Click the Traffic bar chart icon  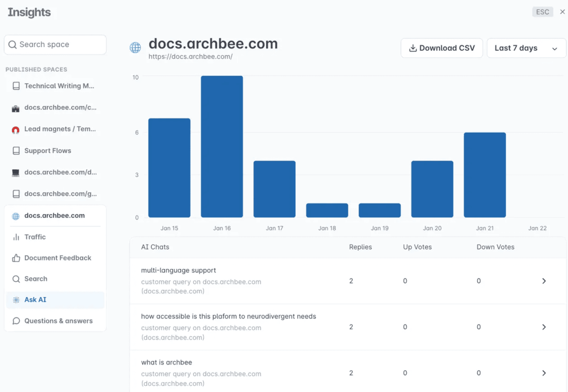coord(16,237)
